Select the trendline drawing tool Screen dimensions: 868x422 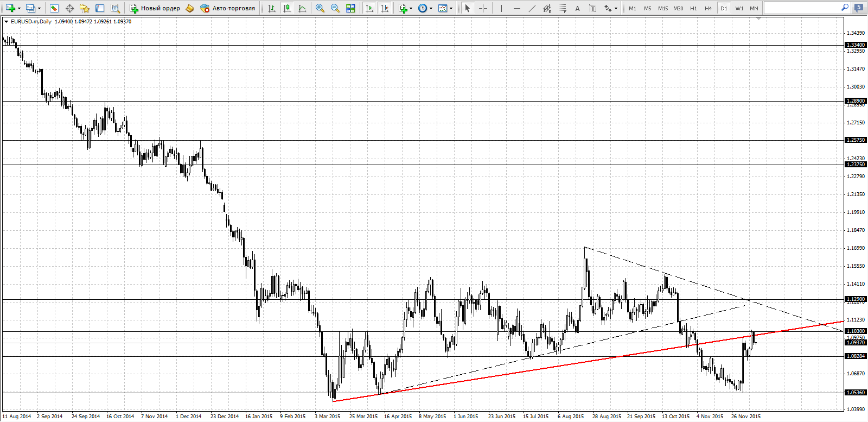532,8
